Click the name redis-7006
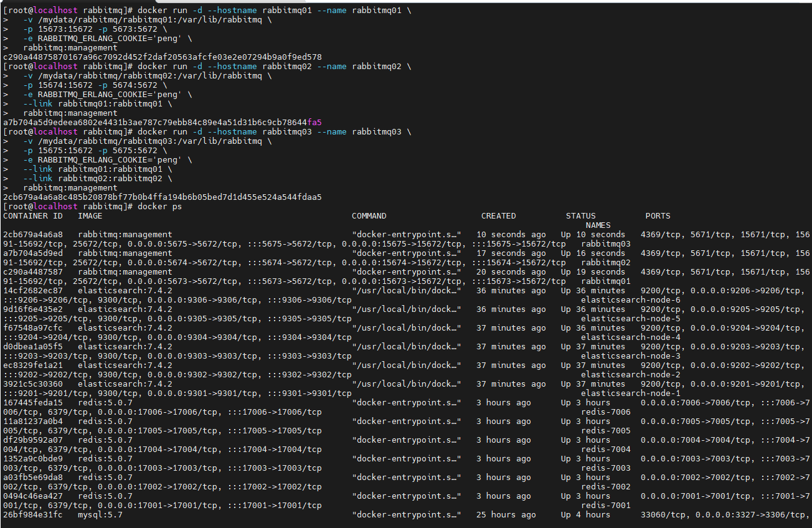Screen dimensions: 812x528 click(x=606, y=412)
